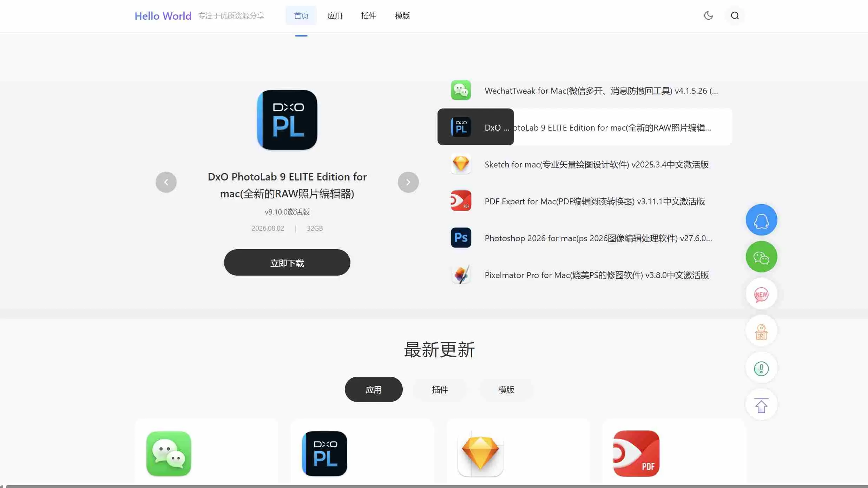Image resolution: width=868 pixels, height=488 pixels.
Task: Click the 专注于优质资源分享 tagline
Action: (231, 15)
